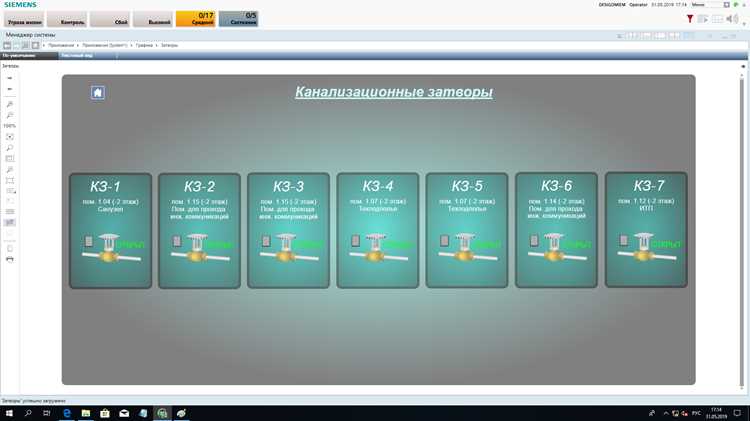The image size is (750, 421).
Task: Open the Windows Start menu
Action: pos(9,413)
